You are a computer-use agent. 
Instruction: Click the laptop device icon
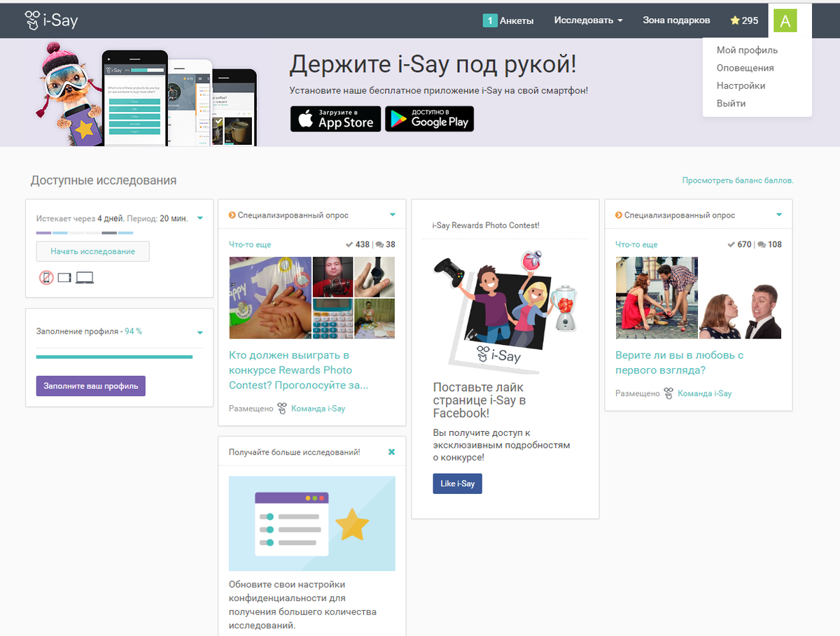coord(85,278)
